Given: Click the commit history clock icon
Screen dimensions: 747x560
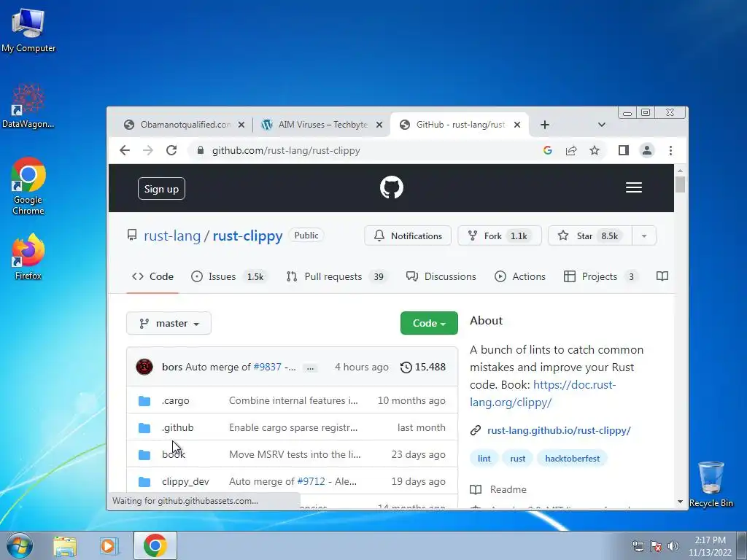Looking at the screenshot, I should [406, 367].
